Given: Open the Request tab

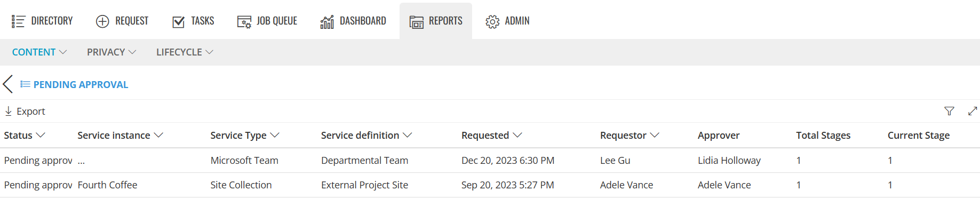Looking at the screenshot, I should click(122, 21).
